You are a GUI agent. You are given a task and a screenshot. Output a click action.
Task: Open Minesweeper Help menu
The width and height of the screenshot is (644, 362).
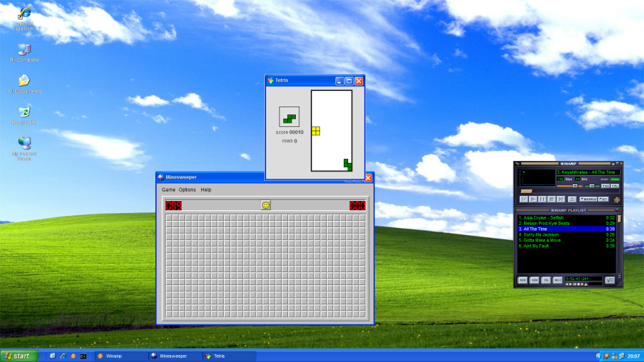(205, 190)
